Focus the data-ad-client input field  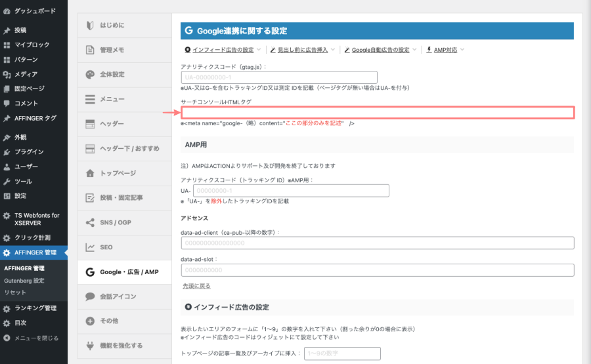point(378,243)
